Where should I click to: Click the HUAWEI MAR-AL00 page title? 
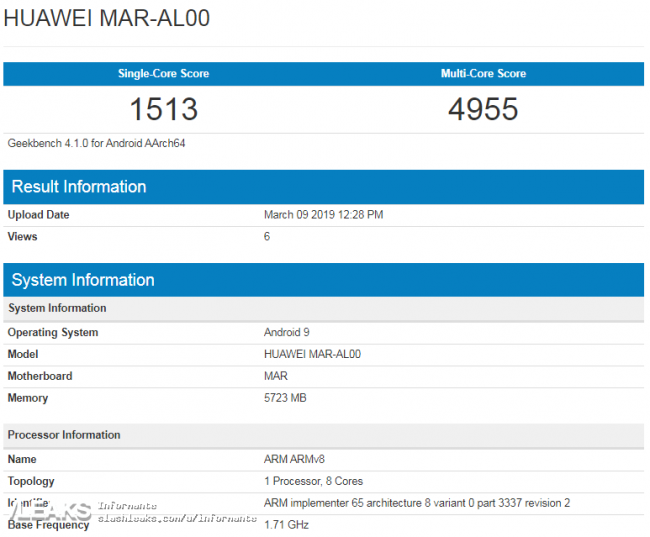107,18
